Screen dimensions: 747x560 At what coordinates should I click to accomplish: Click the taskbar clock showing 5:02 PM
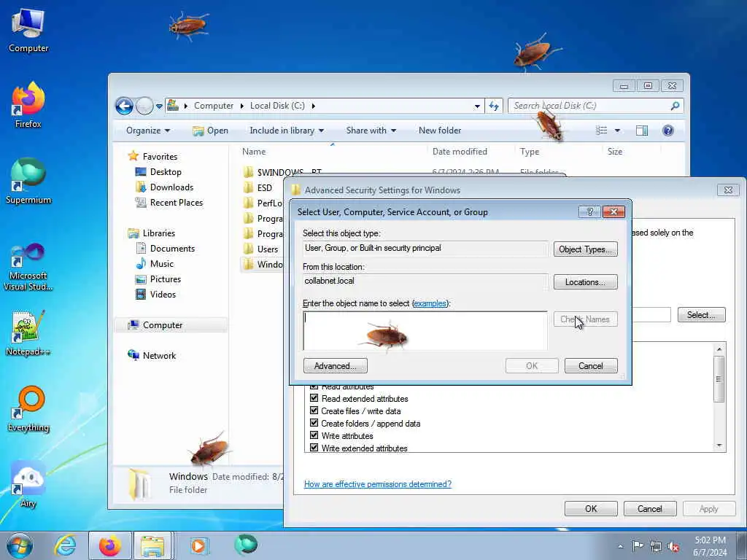(x=710, y=546)
